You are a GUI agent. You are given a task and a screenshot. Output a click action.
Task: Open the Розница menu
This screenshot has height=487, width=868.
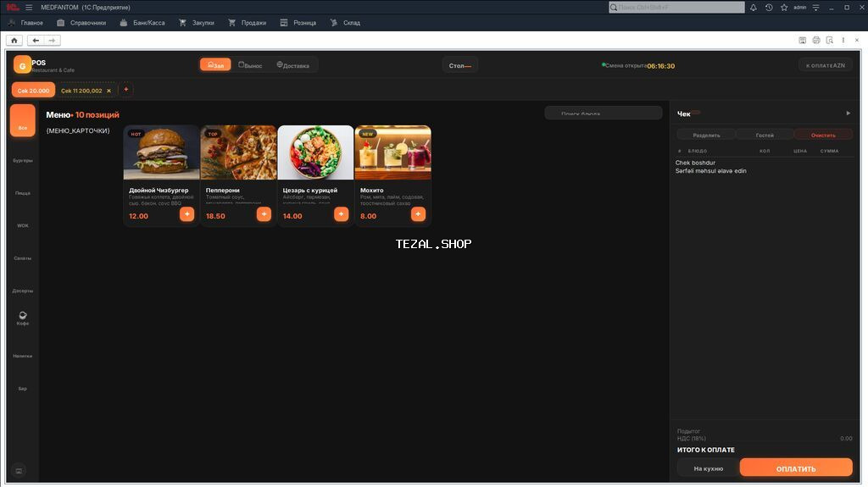[298, 23]
